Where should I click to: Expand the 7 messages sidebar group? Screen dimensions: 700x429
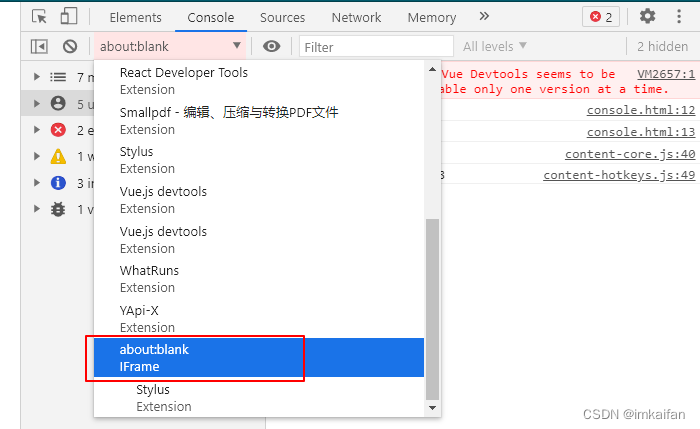(37, 77)
